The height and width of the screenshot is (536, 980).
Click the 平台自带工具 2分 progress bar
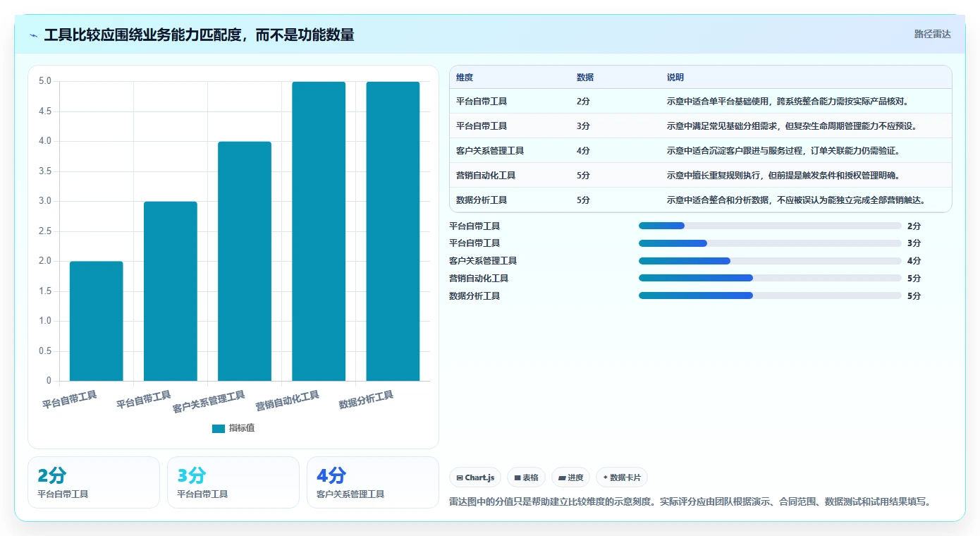[x=770, y=226]
